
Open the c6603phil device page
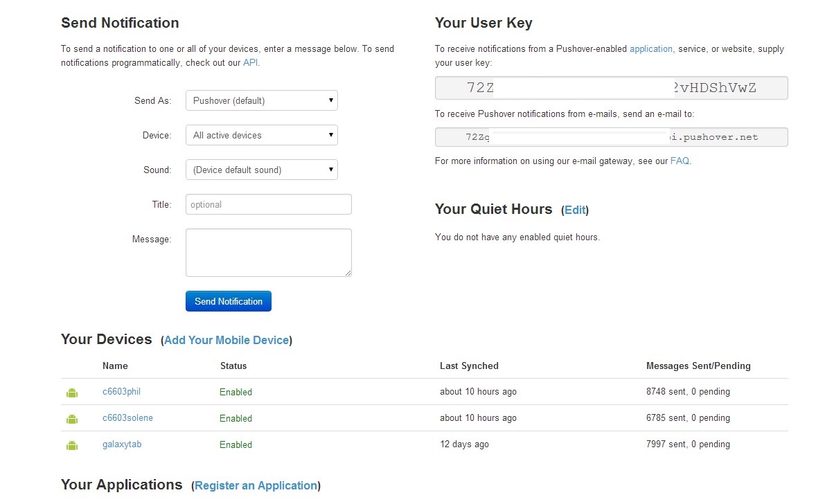point(121,392)
